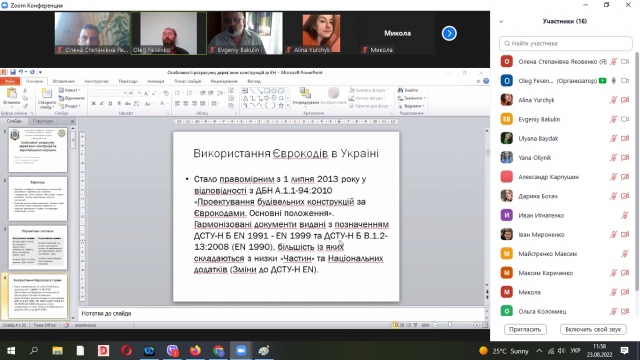Open Firefox from taskbar
Viewport: 640px width, 360px height.
195,351
